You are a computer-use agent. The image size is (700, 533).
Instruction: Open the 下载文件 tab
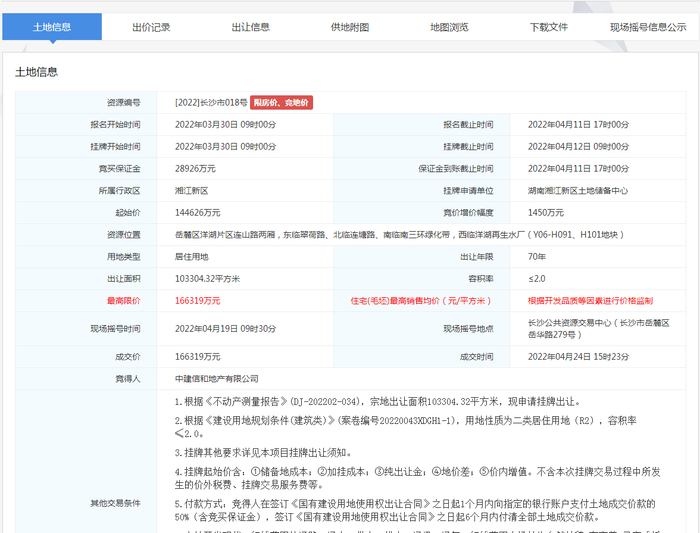(x=549, y=27)
